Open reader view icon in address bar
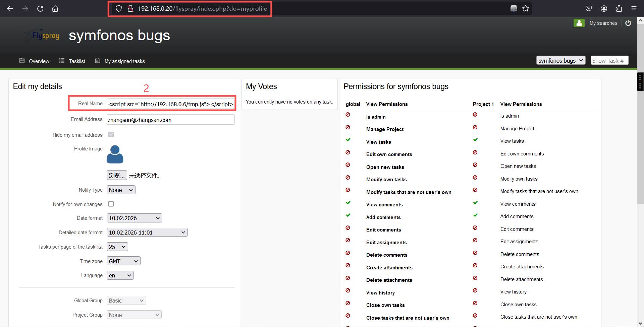The width and height of the screenshot is (644, 327). (x=514, y=9)
